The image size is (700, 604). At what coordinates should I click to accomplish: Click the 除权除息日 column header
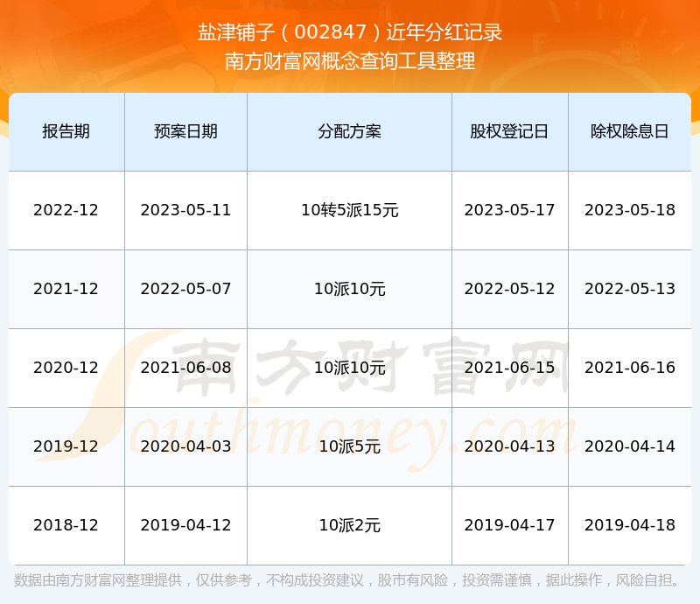(x=629, y=132)
